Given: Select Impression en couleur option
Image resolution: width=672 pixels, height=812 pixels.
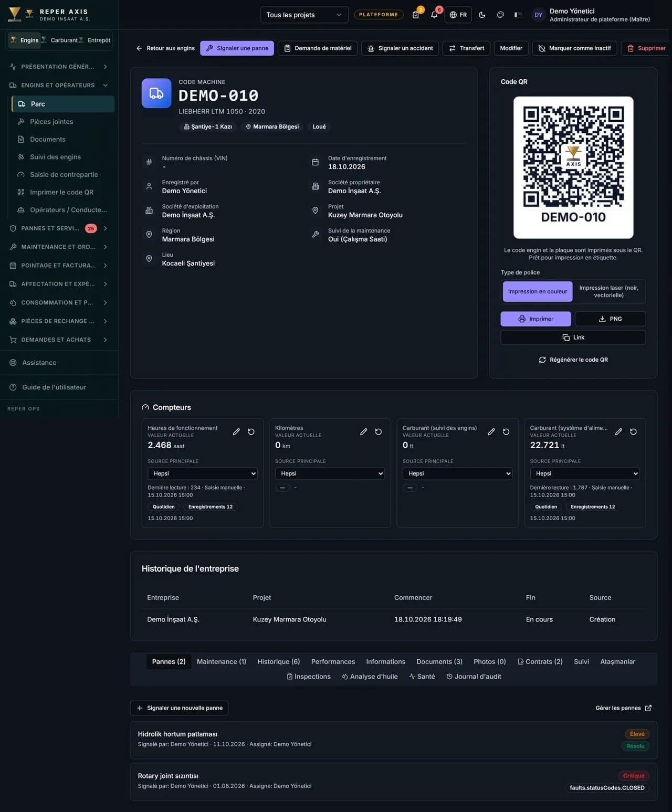Looking at the screenshot, I should coord(538,291).
